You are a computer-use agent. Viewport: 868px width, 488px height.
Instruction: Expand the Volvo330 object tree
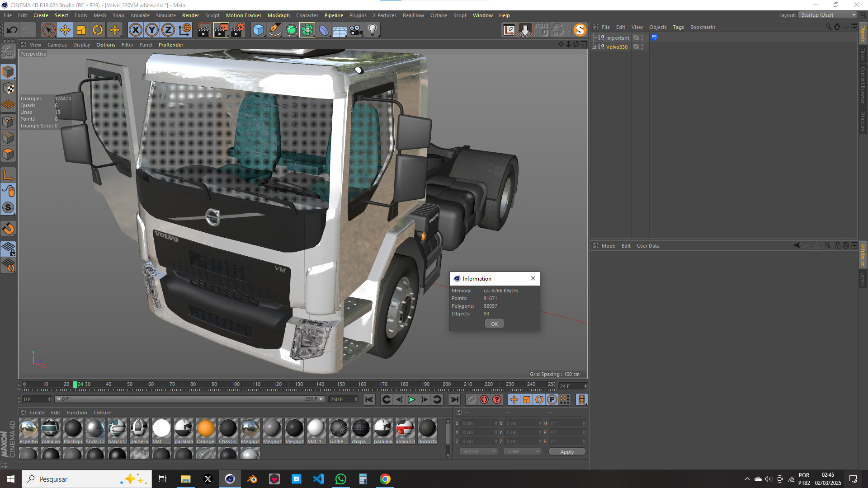tap(594, 47)
